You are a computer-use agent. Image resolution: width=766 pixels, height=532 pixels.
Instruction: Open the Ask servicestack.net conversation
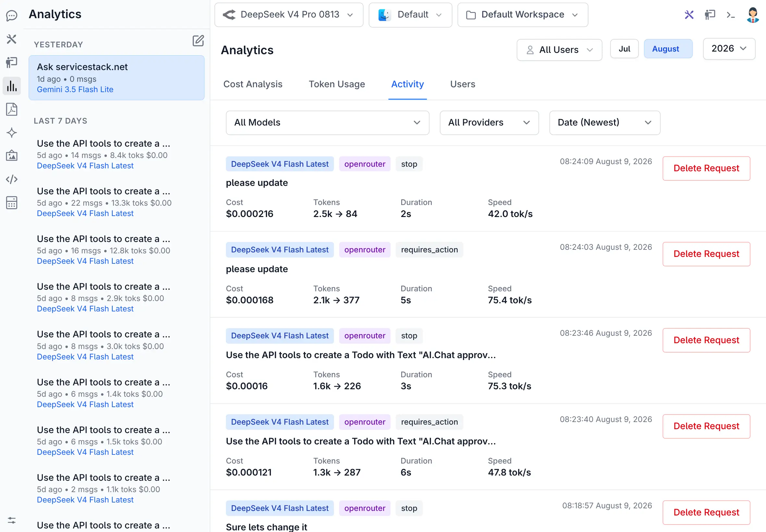tap(117, 78)
